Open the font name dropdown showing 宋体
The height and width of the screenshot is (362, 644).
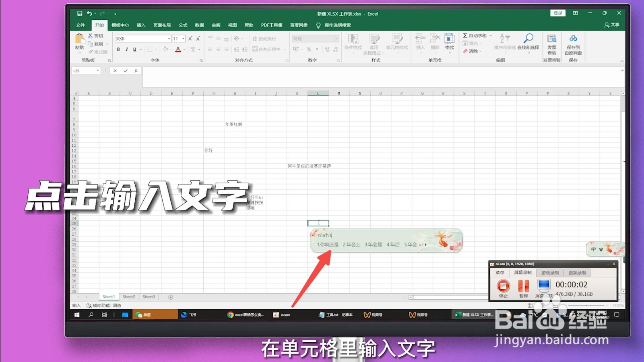click(169, 38)
